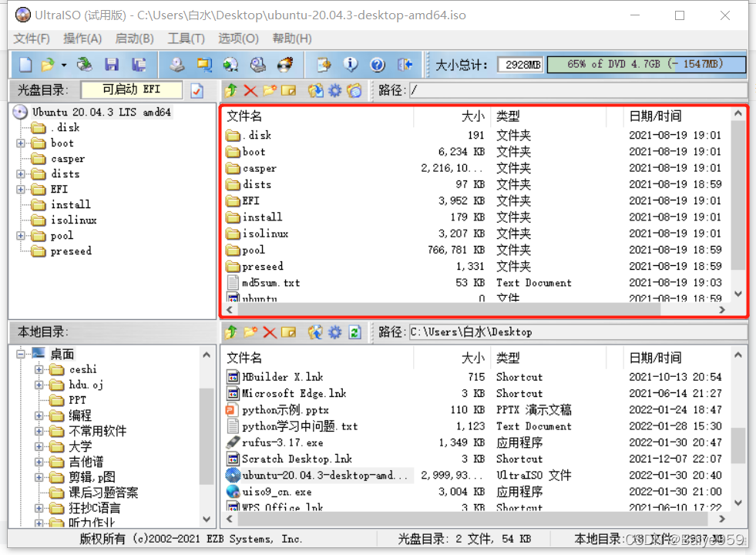Viewport: 756px width, 555px height.
Task: Select md5sum.txt in disc file list
Action: [271, 283]
